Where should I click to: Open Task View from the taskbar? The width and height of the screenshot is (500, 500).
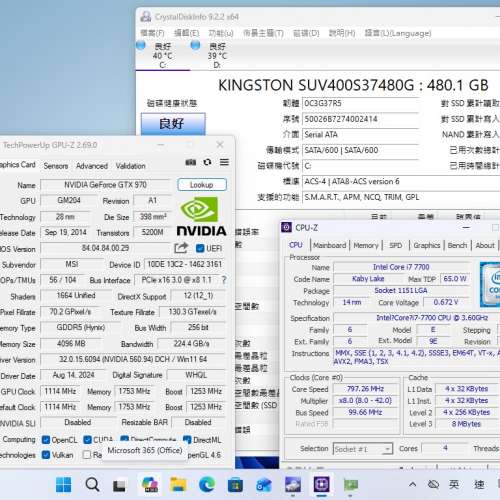[x=119, y=485]
